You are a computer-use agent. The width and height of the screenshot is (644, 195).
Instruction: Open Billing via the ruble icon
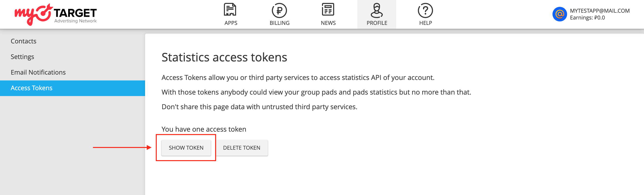pos(279,10)
